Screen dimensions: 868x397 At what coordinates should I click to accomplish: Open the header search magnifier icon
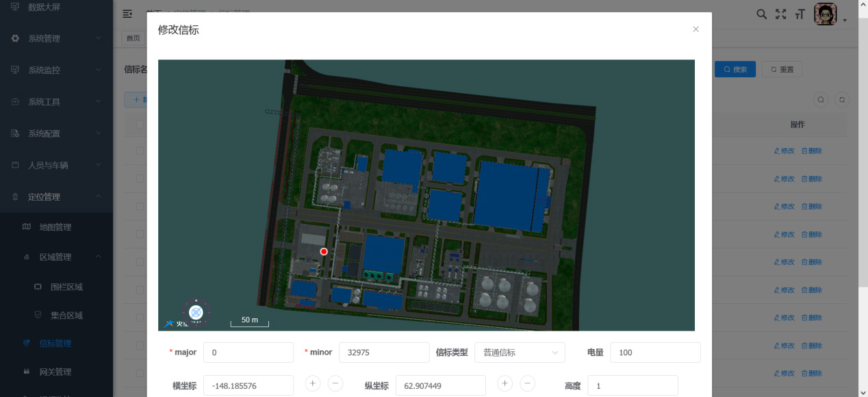[761, 14]
